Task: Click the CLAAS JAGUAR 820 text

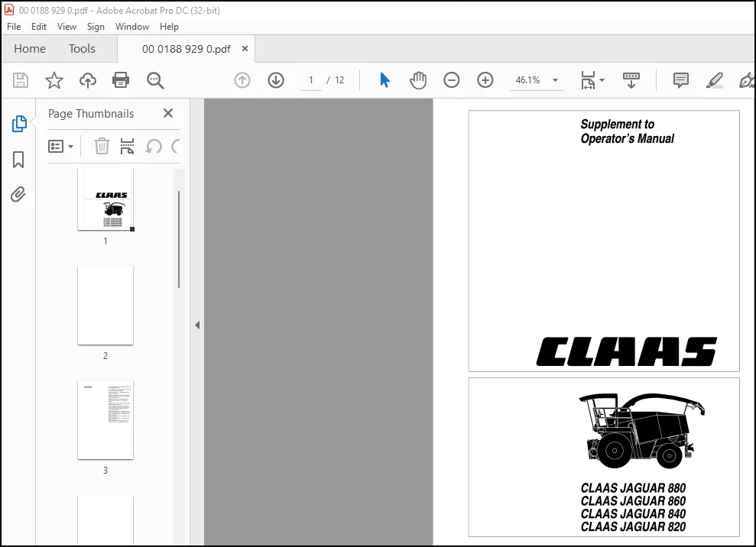Action: pyautogui.click(x=633, y=527)
